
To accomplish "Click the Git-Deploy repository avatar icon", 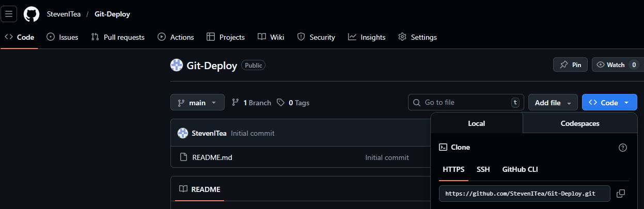I will click(177, 66).
